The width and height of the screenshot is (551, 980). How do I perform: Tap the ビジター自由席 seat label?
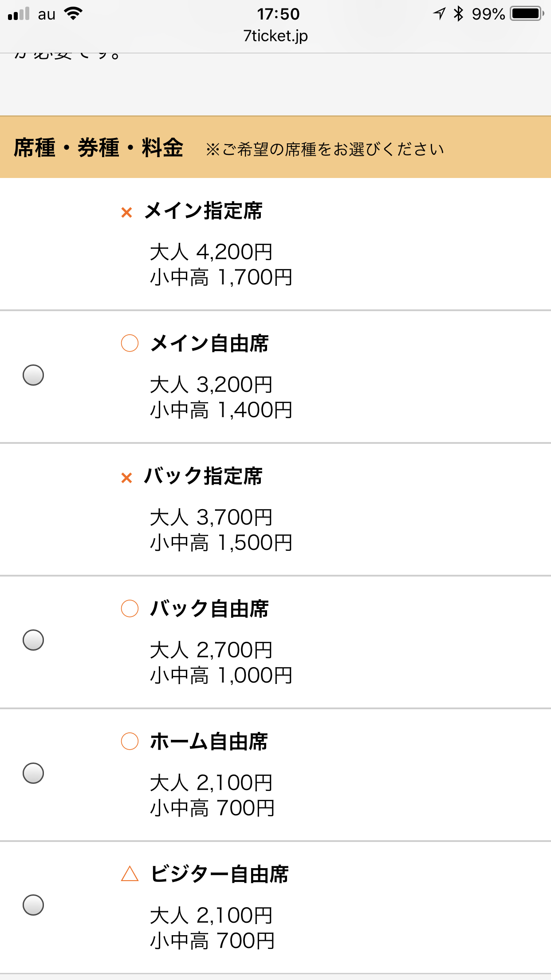tap(220, 874)
